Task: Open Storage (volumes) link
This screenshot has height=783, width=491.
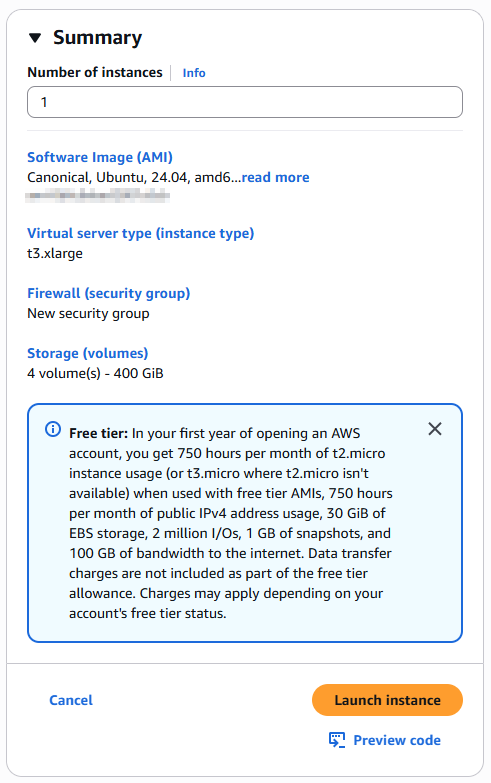Action: pos(87,353)
